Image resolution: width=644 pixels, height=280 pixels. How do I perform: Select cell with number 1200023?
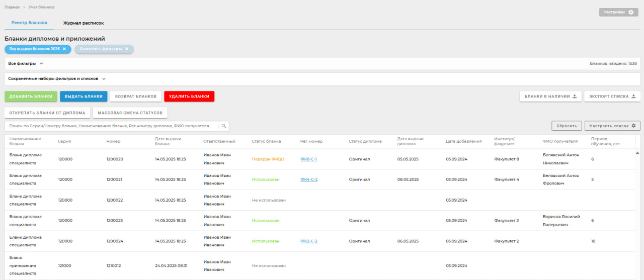[x=115, y=221]
